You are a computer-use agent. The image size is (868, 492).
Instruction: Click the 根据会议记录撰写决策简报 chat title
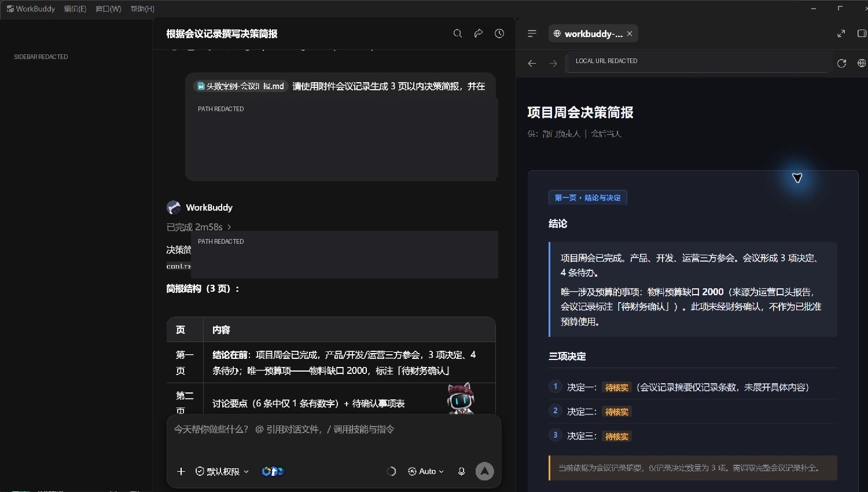coord(222,34)
